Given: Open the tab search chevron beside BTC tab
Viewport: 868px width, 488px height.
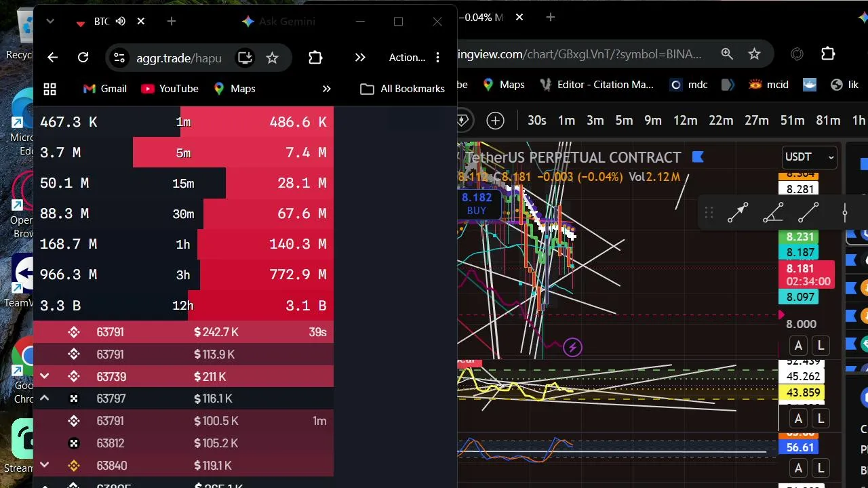Looking at the screenshot, I should [x=50, y=22].
